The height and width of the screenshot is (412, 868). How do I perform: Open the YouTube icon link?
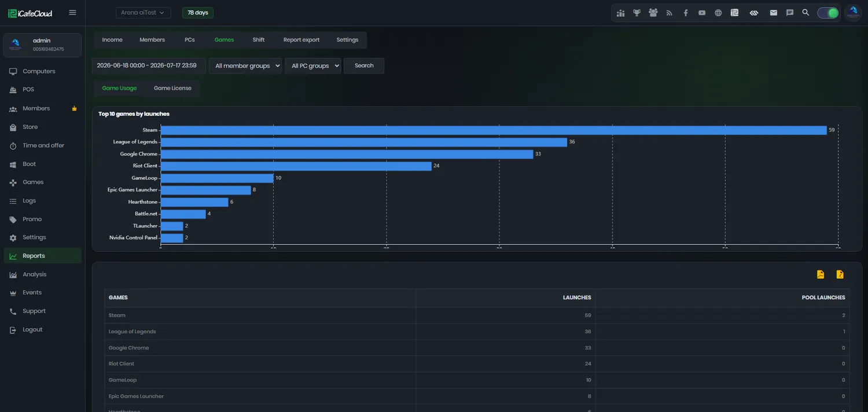point(702,13)
